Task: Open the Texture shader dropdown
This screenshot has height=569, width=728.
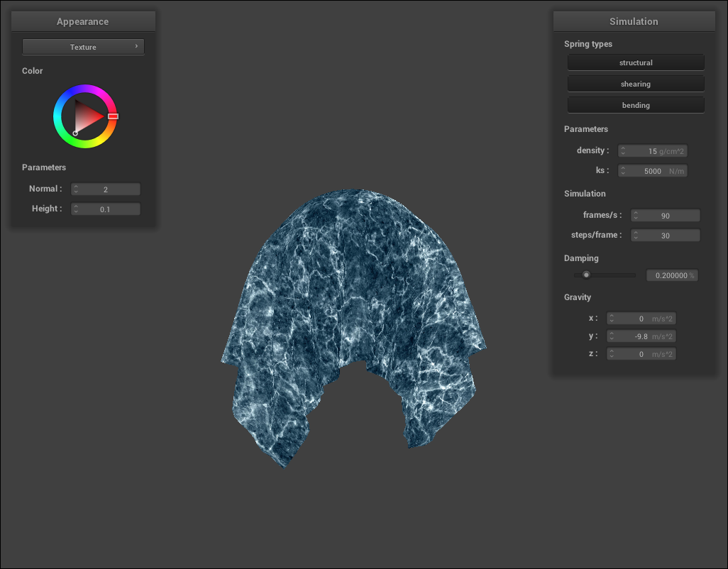Action: (x=83, y=47)
